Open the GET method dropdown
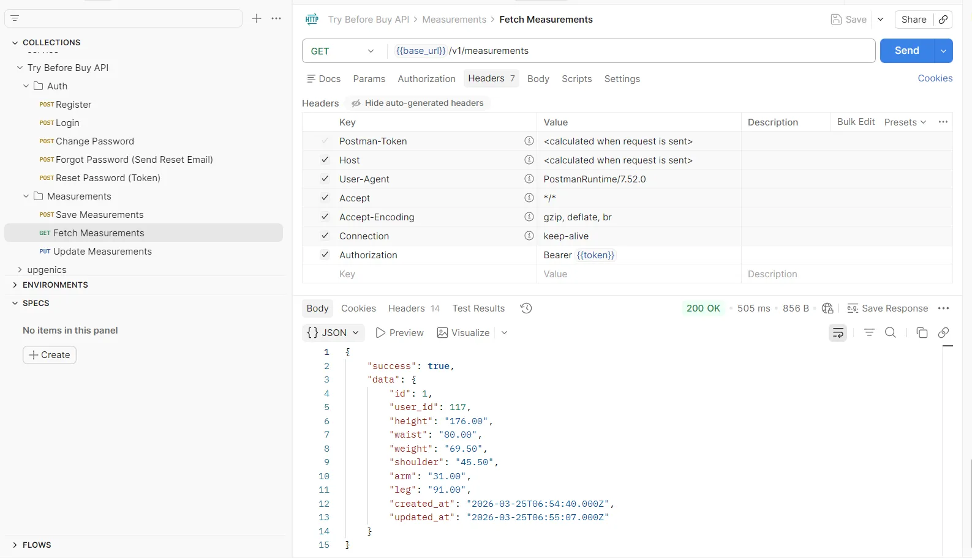This screenshot has height=560, width=972. 343,51
